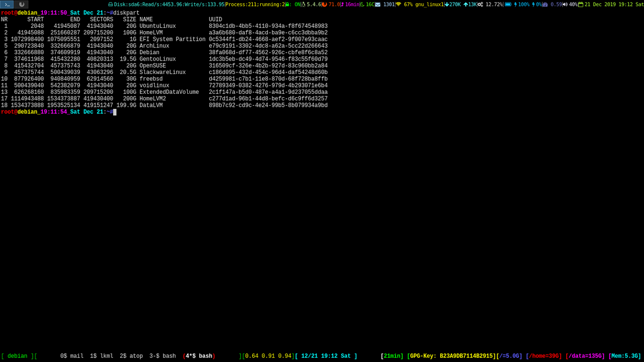Click the SECTORS column header
Screen dimensions: 644x362
pos(101,20)
